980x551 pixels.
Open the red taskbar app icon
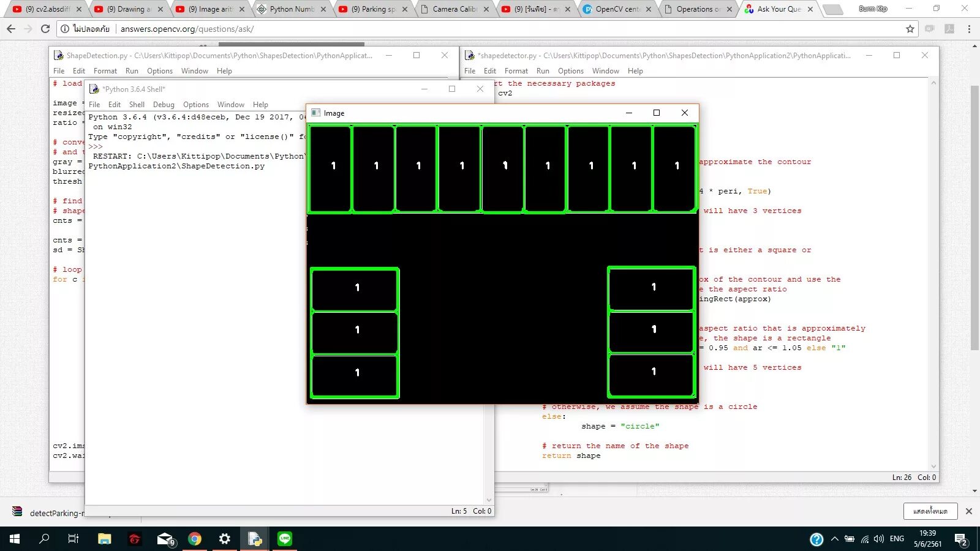pos(135,539)
